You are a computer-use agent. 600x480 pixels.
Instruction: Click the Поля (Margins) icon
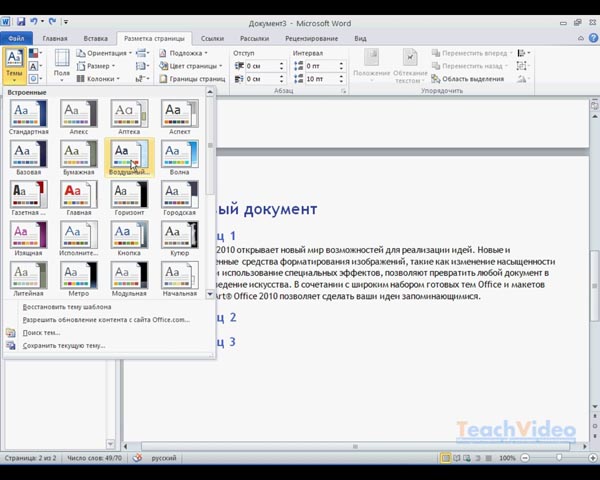[62, 64]
